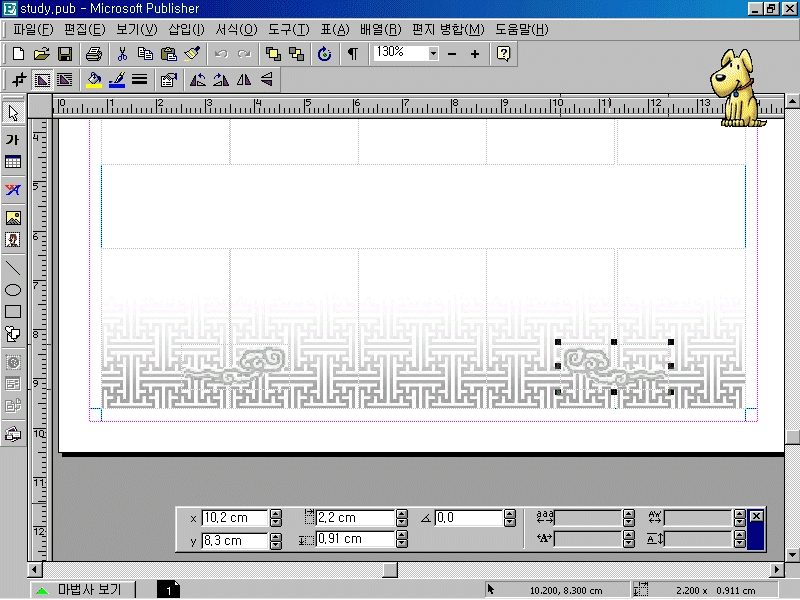Open the 보기(V) menu
This screenshot has width=800, height=600.
[x=136, y=30]
